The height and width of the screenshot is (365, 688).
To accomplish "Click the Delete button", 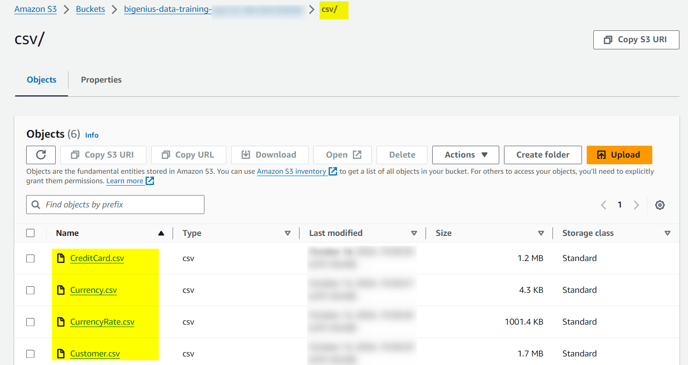I will tap(402, 155).
